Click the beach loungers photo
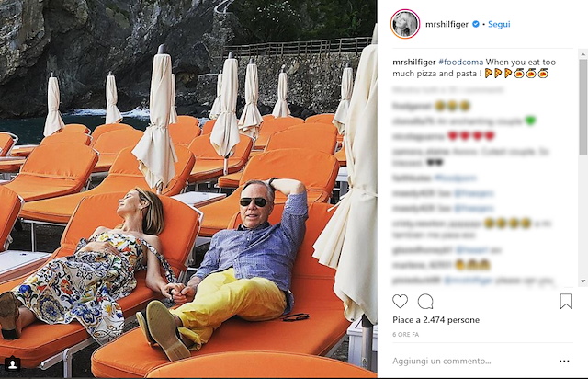Viewport: 588px width, 379px height. (188, 189)
